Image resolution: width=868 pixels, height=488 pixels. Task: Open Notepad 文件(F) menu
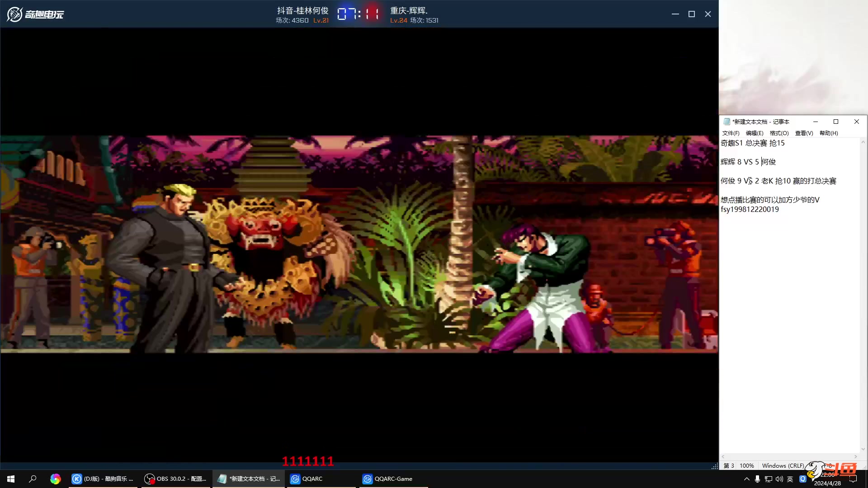tap(731, 133)
